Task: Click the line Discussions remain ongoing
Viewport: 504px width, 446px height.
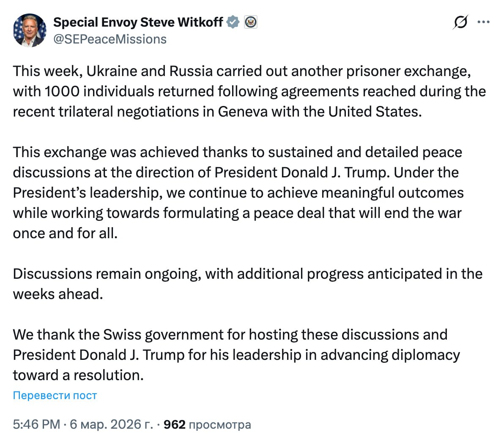Action: [106, 274]
